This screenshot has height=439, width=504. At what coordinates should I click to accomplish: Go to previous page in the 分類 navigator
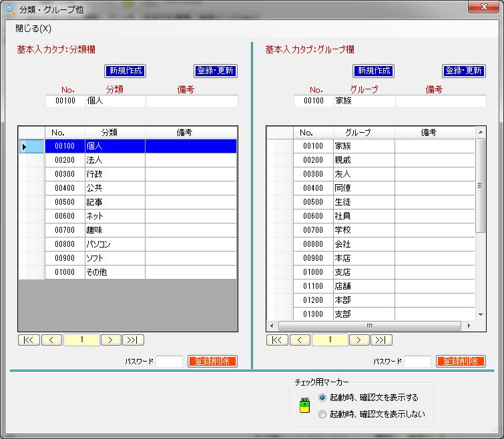coord(51,340)
